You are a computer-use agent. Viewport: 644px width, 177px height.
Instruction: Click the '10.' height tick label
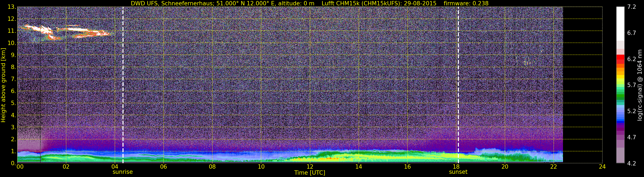coord(12,43)
